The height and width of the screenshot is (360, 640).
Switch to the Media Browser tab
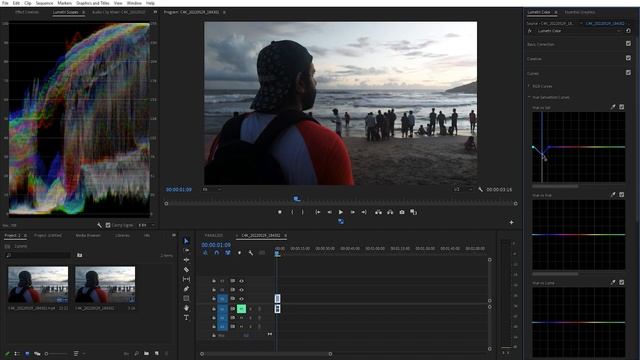[88, 236]
